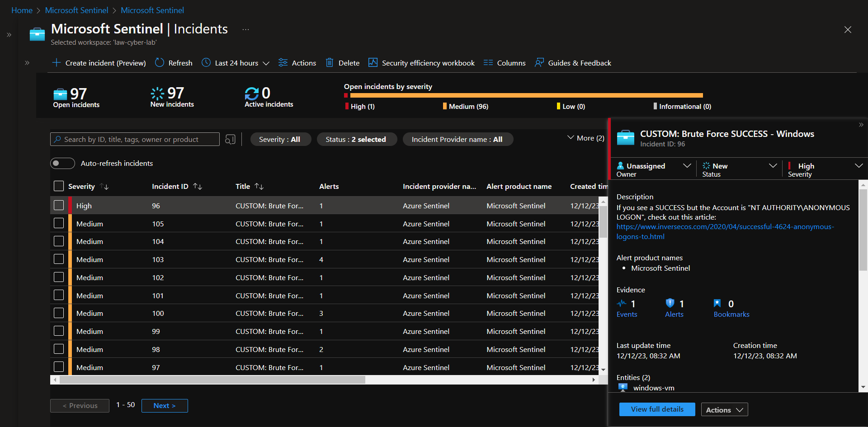The image size is (868, 427).
Task: Click the incident search input field
Action: point(135,139)
